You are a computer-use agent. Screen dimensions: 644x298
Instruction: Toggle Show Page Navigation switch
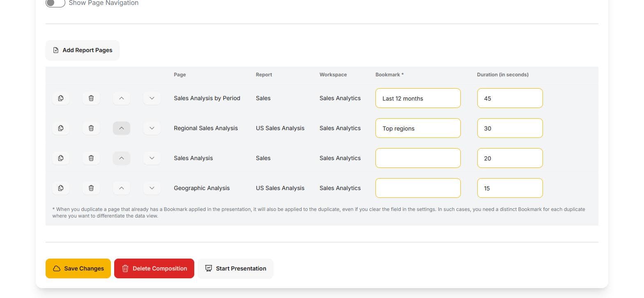(55, 3)
